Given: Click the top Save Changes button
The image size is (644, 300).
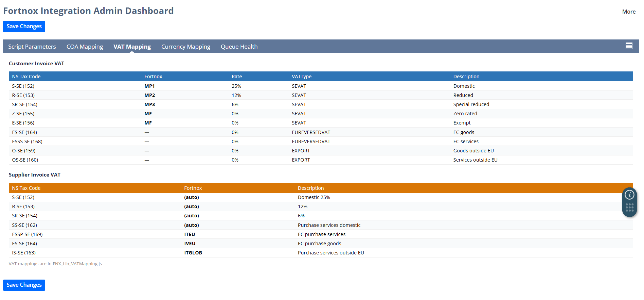Looking at the screenshot, I should click(24, 27).
